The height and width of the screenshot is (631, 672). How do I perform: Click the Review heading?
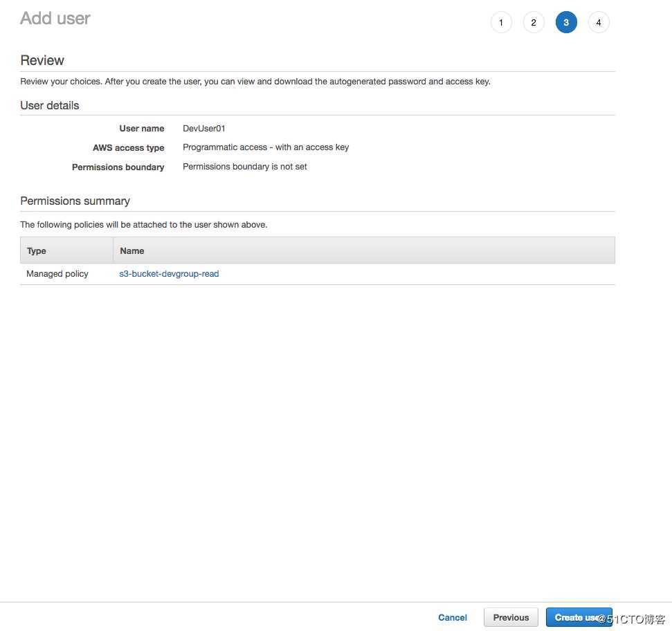42,60
